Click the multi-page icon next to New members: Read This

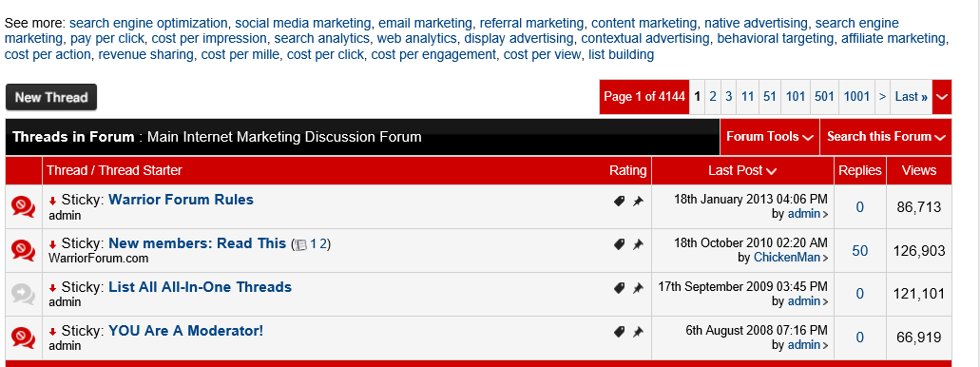pos(301,245)
